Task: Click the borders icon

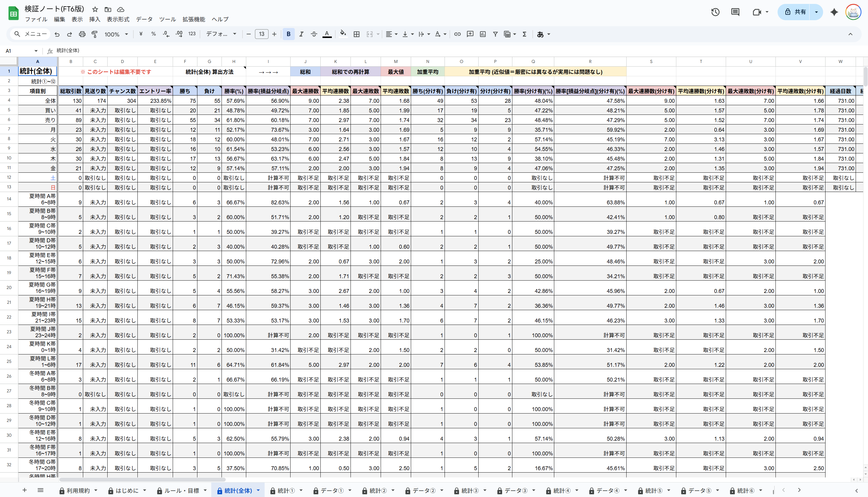Action: click(x=356, y=34)
